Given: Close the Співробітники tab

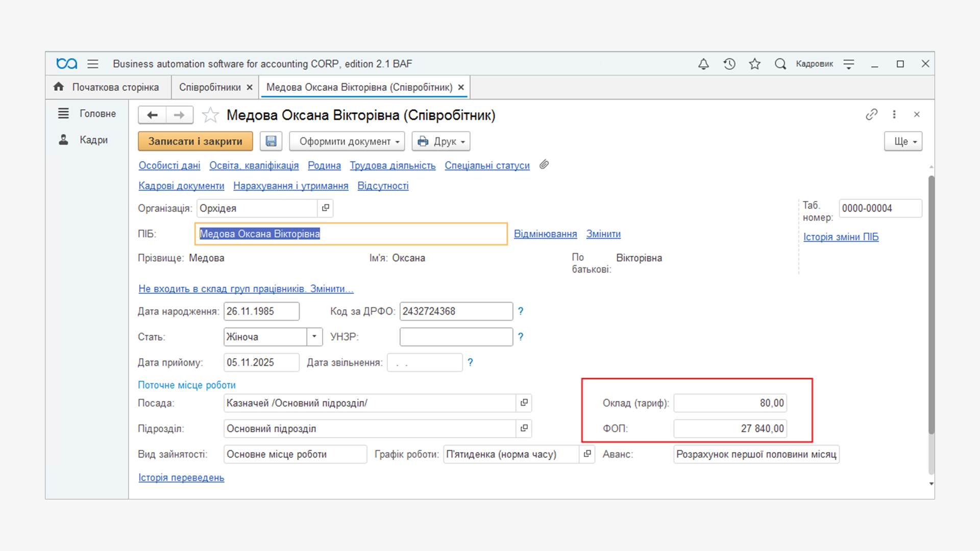Looking at the screenshot, I should (x=250, y=87).
